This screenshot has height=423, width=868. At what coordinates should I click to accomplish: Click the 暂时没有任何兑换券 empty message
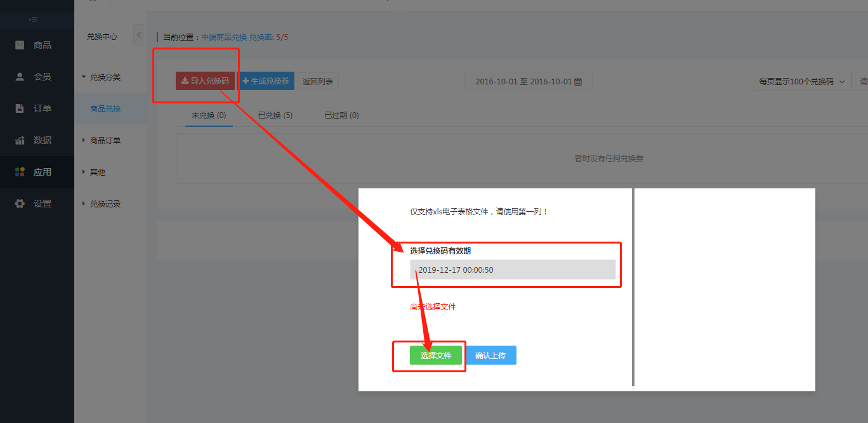tap(609, 158)
